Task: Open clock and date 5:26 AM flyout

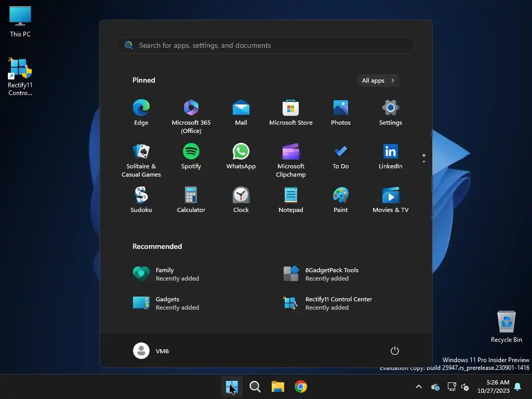Action: point(494,387)
